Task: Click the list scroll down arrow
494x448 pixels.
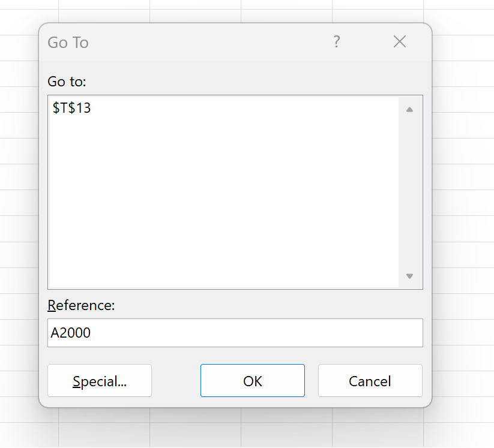Action: 409,276
